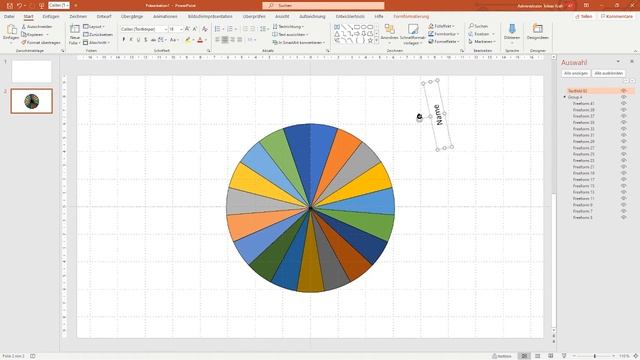Click the Undo arrow in title bar
640x360 pixels.
(19, 6)
